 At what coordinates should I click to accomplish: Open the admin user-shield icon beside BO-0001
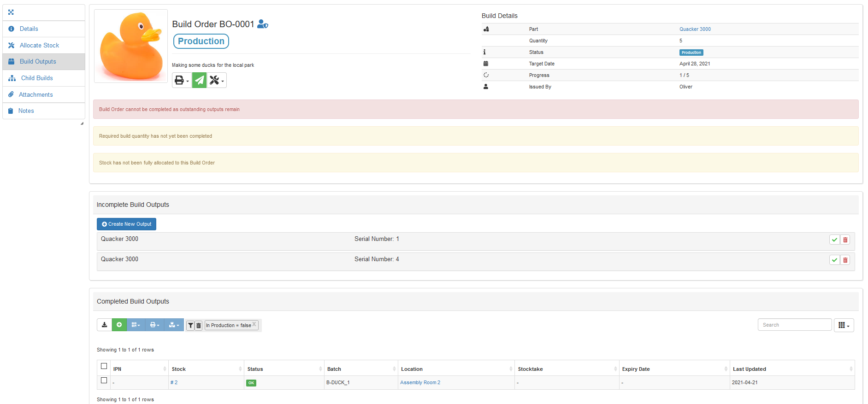262,24
